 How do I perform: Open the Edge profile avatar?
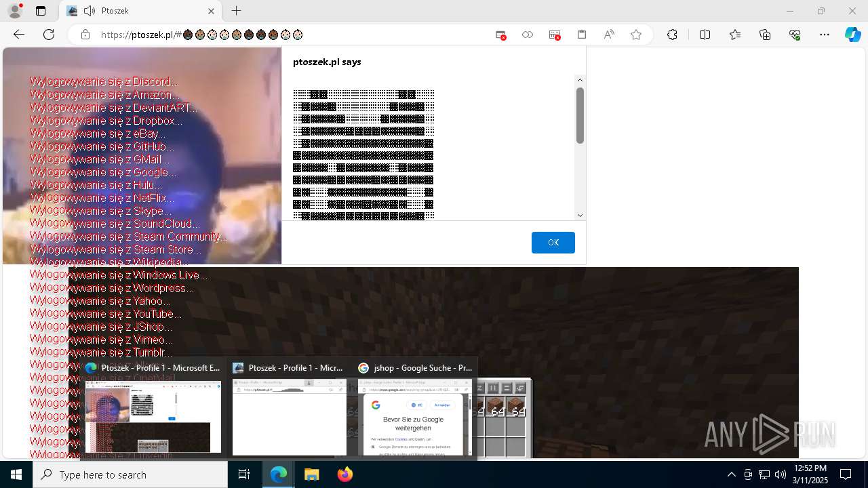coord(15,11)
